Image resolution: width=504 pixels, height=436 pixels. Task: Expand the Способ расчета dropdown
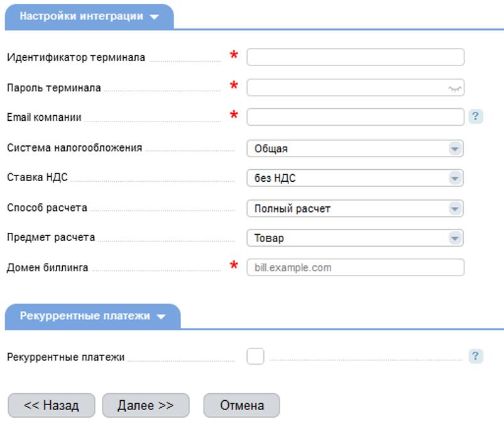(x=355, y=208)
